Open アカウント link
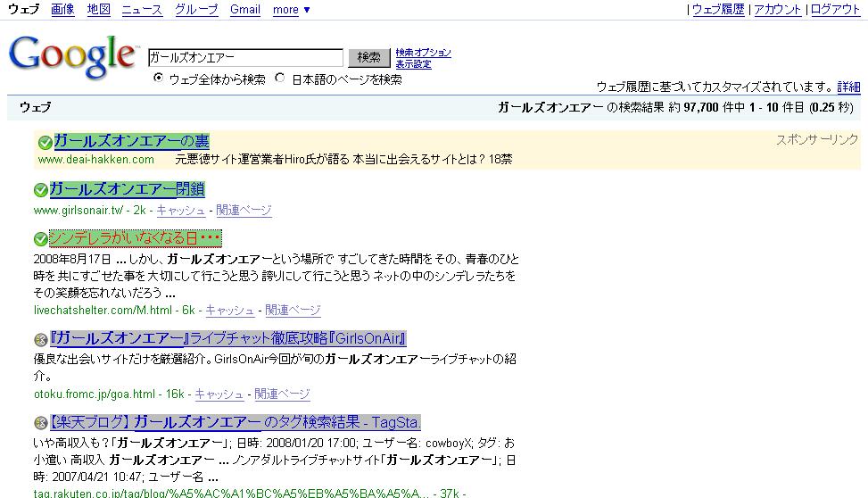Screen dimensions: 868x498 [777, 10]
